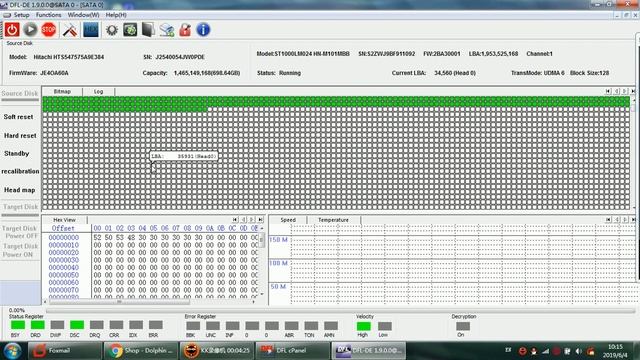Click the Target Disk sidebar button
Viewport: 640px width, 360px height.
coord(20,207)
